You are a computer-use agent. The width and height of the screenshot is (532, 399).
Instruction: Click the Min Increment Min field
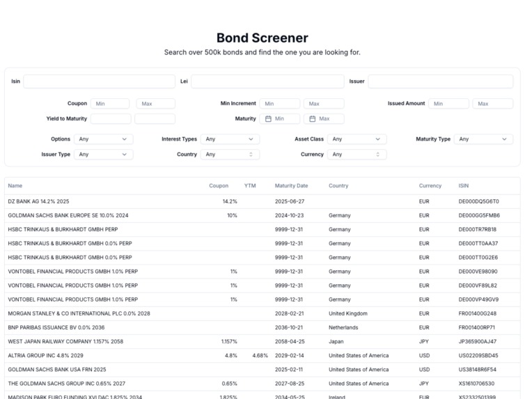[279, 104]
